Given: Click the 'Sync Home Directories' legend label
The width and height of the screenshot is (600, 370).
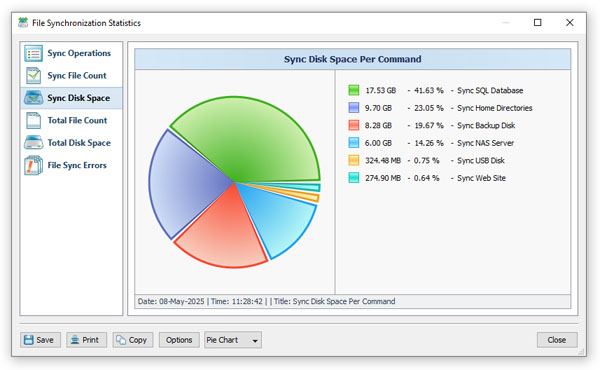Looking at the screenshot, I should [x=494, y=108].
